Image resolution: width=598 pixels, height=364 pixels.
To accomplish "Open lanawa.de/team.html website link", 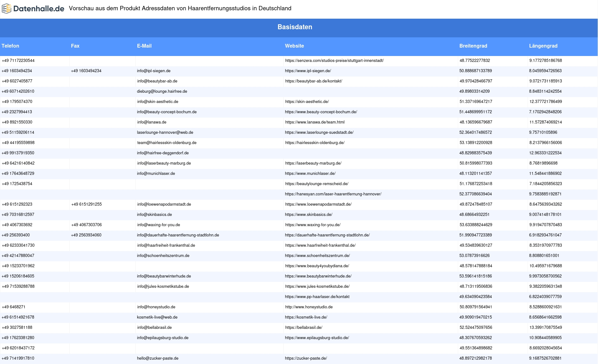I will click(x=315, y=122).
